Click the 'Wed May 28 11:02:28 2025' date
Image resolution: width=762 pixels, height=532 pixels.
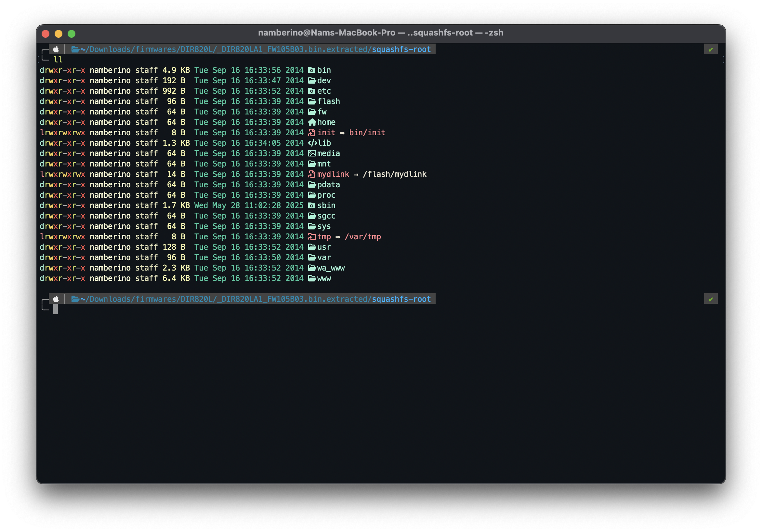pos(249,206)
